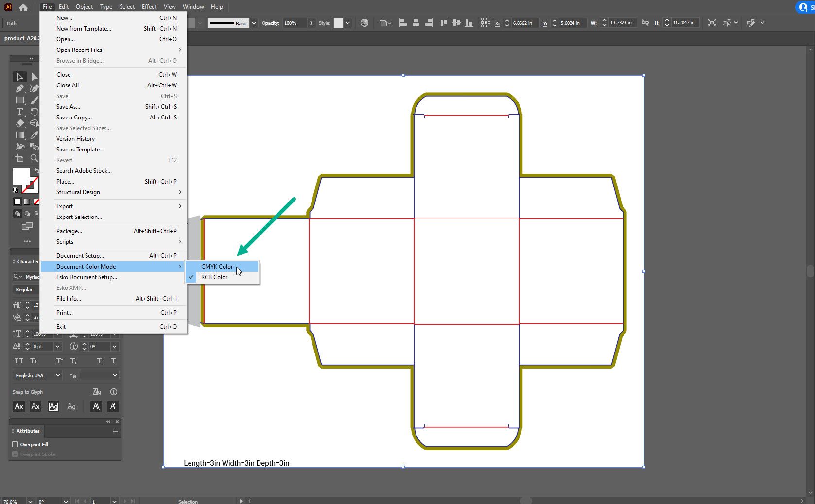Activate the Type tool
The image size is (815, 504).
point(19,112)
